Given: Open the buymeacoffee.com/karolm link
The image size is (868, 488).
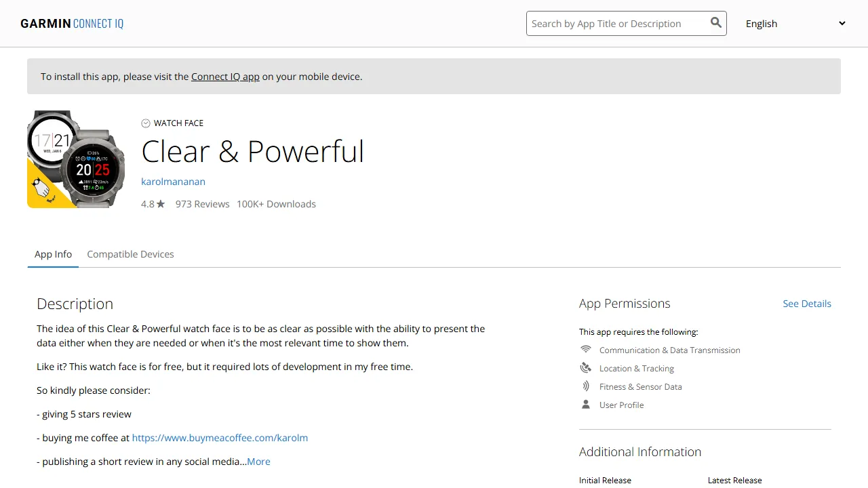Looking at the screenshot, I should 220,438.
